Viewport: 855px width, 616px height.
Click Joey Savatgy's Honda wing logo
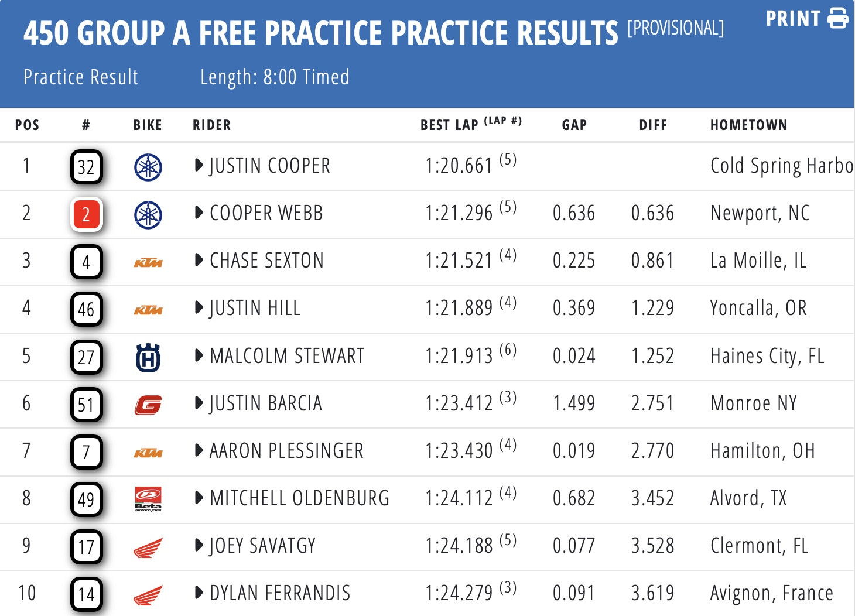[x=148, y=547]
